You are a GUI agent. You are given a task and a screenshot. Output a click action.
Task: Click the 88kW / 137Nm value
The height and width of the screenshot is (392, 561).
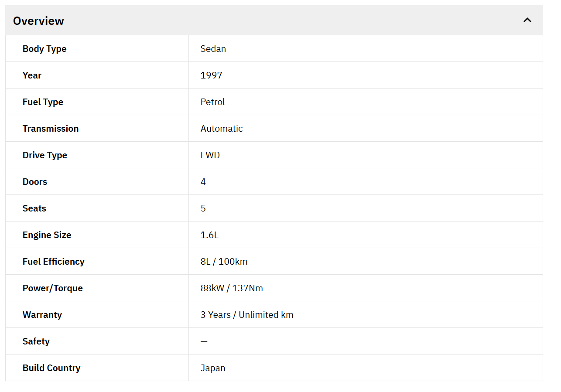(232, 288)
